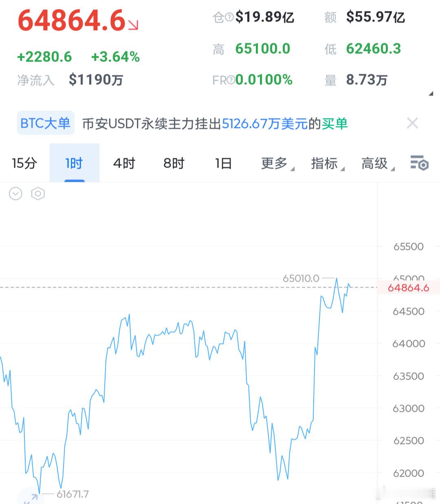Image resolution: width=440 pixels, height=504 pixels.
Task: Click the 65500 price axis label
Action: [409, 246]
